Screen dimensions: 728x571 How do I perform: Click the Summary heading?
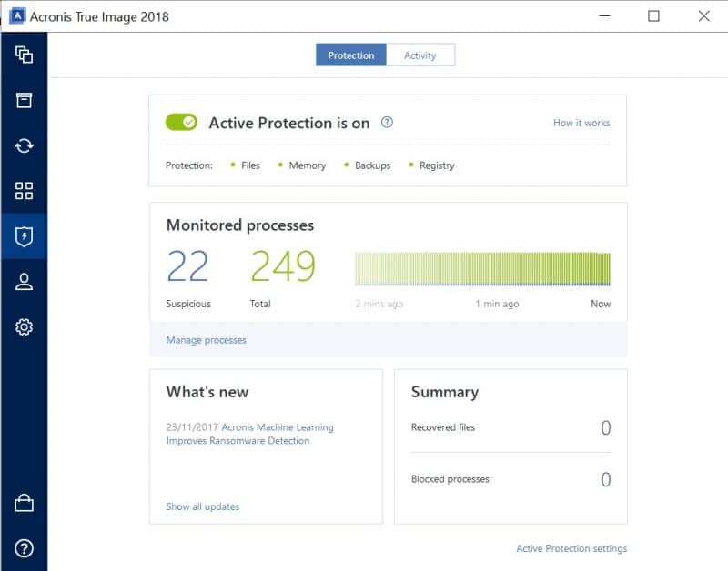[445, 393]
